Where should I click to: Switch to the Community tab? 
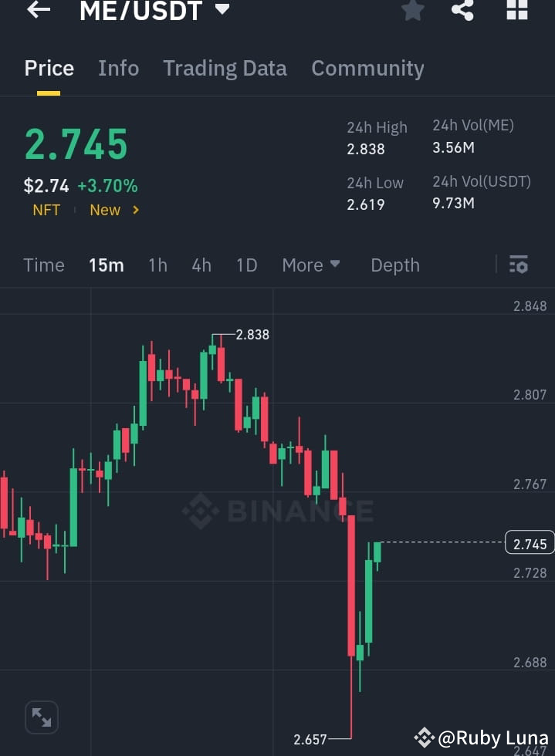[x=367, y=68]
